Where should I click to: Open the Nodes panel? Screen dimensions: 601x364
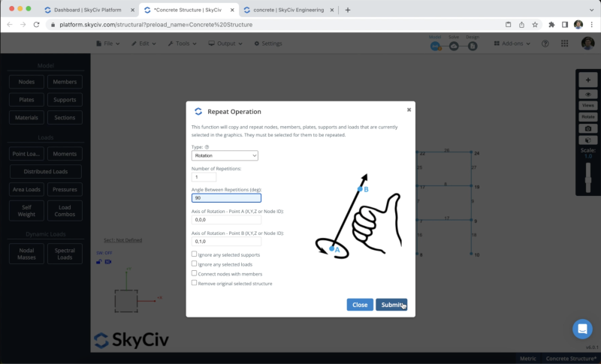(x=26, y=82)
